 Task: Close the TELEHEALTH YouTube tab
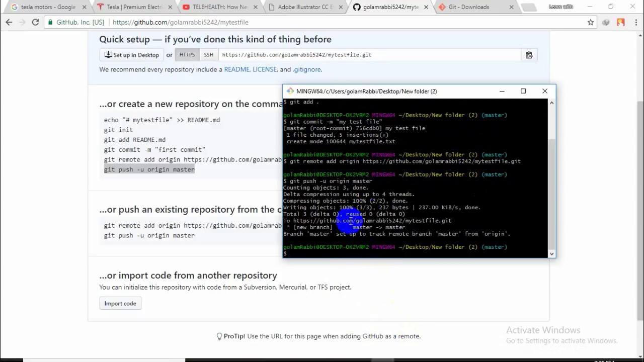pos(255,7)
